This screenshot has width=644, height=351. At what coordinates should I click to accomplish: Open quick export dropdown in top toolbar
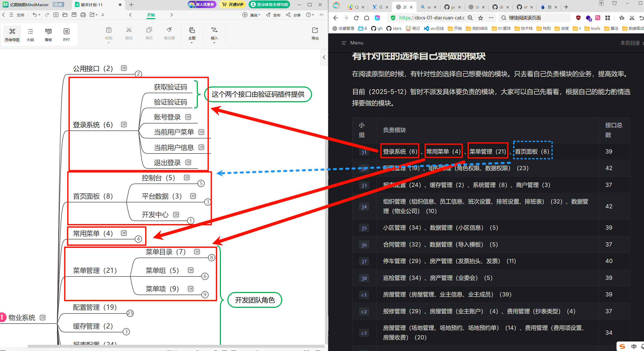tap(93, 15)
